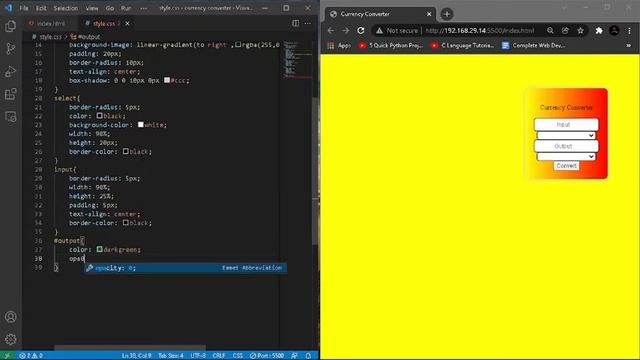Click the zoom magnifier icon in address bar
Viewport: 640px width, 360px height.
click(550, 31)
